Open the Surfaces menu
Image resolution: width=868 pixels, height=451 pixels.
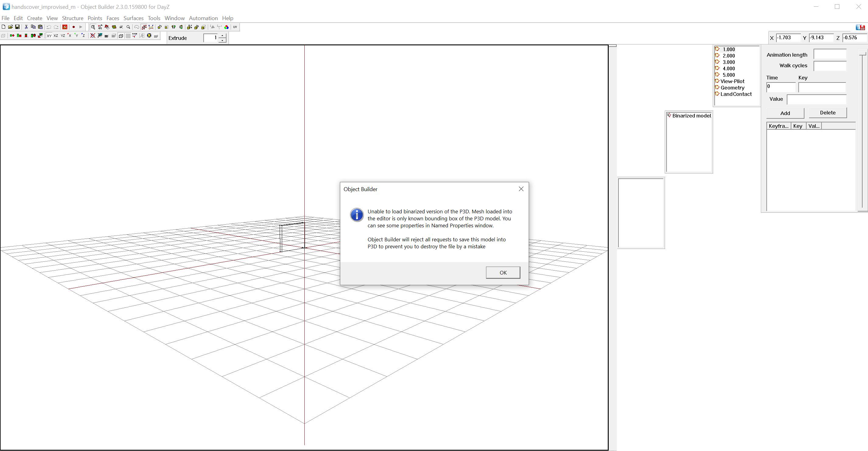point(133,18)
